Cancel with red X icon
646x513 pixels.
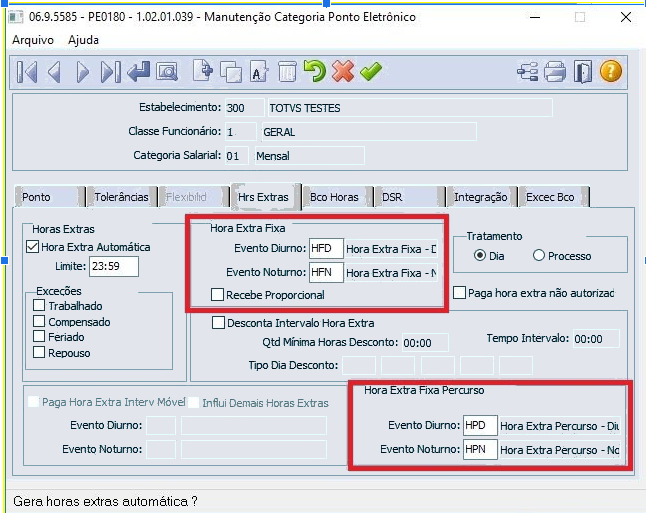[x=343, y=71]
